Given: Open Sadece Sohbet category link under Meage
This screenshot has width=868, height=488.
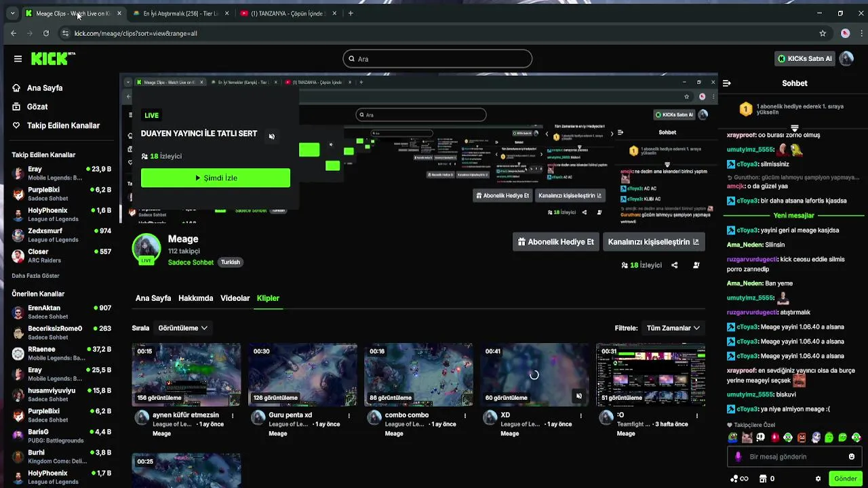Looking at the screenshot, I should coord(191,262).
